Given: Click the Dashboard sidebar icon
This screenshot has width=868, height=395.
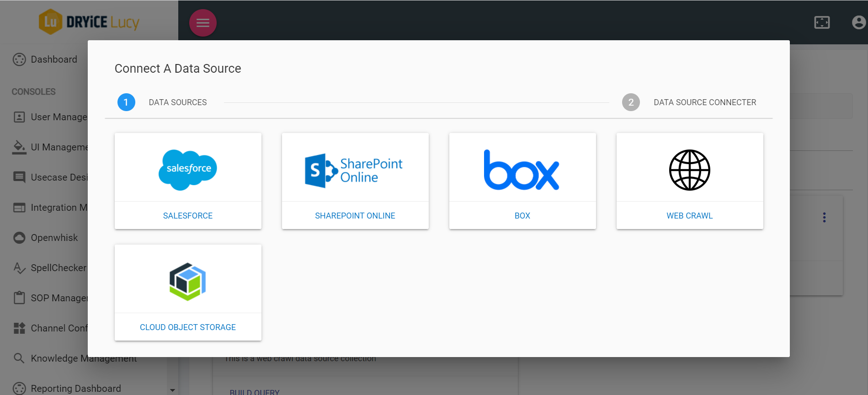Looking at the screenshot, I should click(x=19, y=59).
